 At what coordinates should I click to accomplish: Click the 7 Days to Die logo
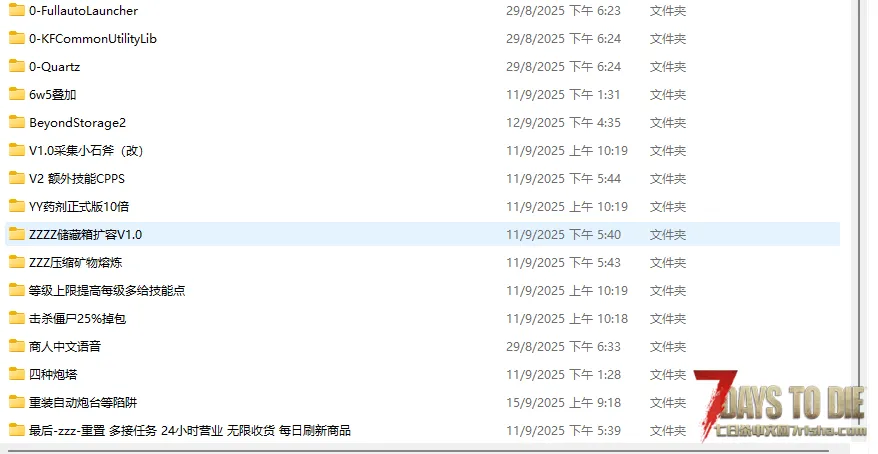point(779,405)
